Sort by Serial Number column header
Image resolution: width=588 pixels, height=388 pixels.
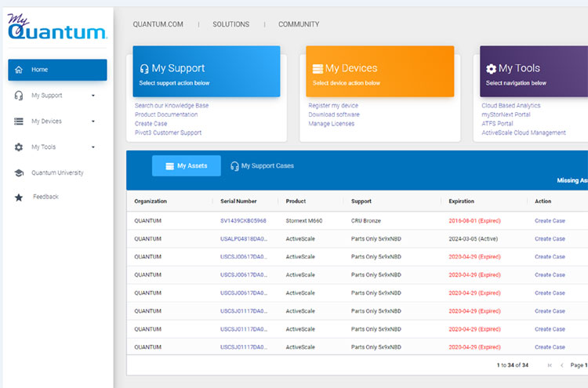238,201
